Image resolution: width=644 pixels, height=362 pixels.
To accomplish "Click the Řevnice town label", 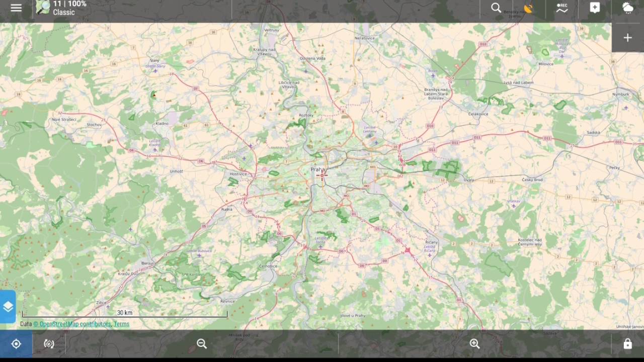I will [x=227, y=301].
